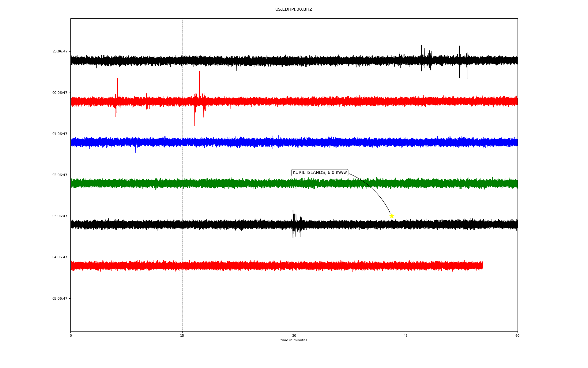The height and width of the screenshot is (368, 588).
Task: Click the 05:06:47 time label
Action: [60, 299]
